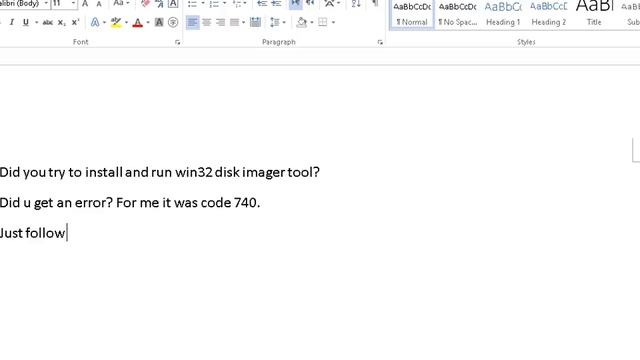Apply Character Border
The image size is (640, 360).
point(173,4)
